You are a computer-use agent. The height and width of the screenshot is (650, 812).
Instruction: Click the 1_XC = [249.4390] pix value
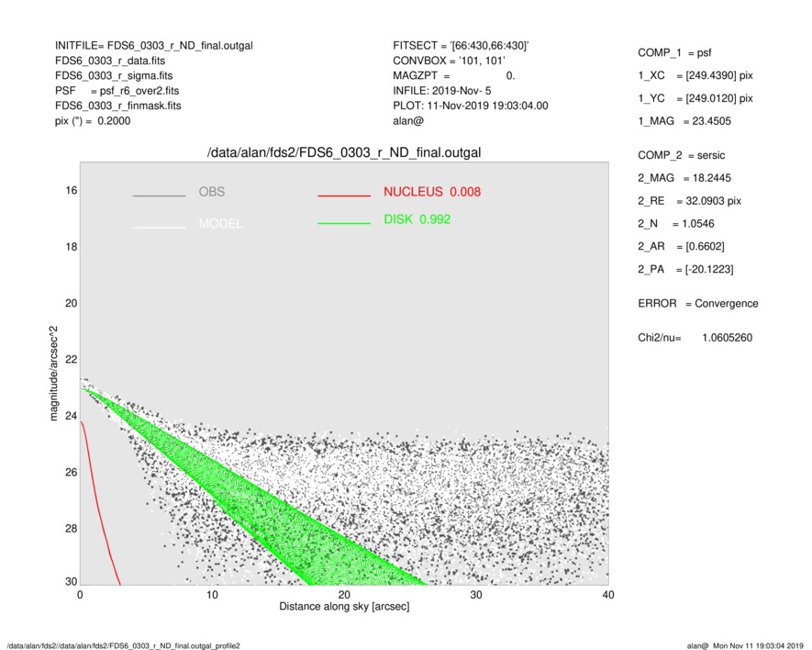pyautogui.click(x=695, y=75)
